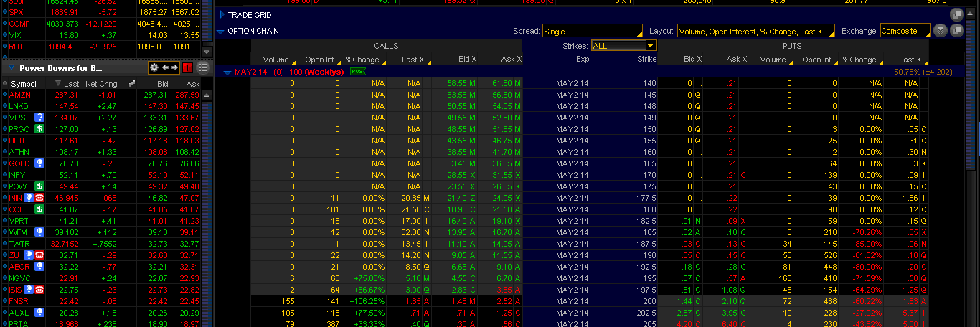This screenshot has width=980, height=327.
Task: Click the green POS badge on MAY2 14 row
Action: (357, 72)
